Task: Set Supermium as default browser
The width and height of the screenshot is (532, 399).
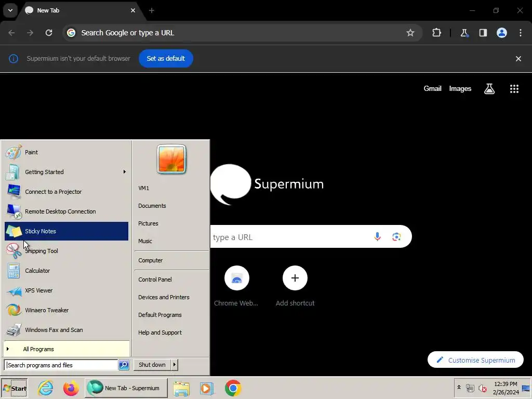Action: point(166,58)
